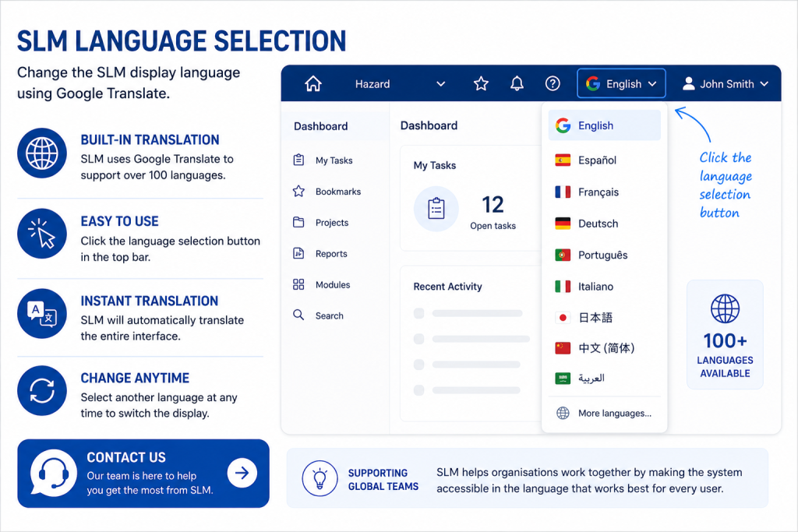Click the Instant Translation icon
Viewport: 798px width, 532px height.
[x=42, y=314]
